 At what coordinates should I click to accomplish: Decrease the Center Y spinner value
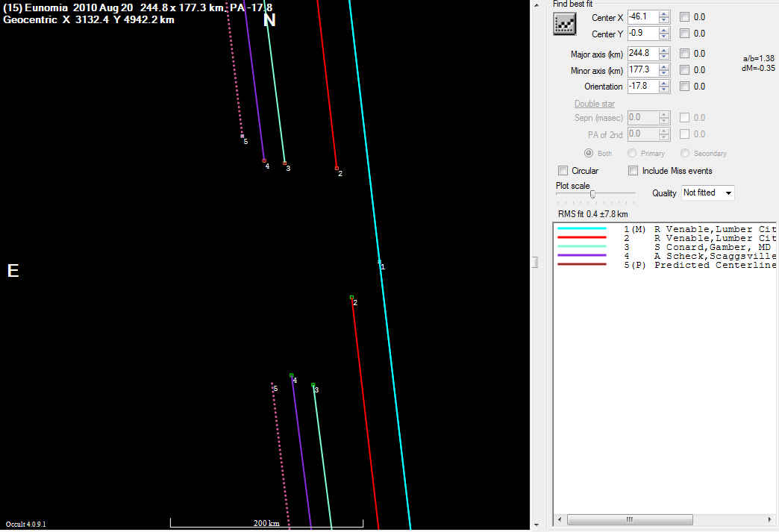[x=664, y=37]
